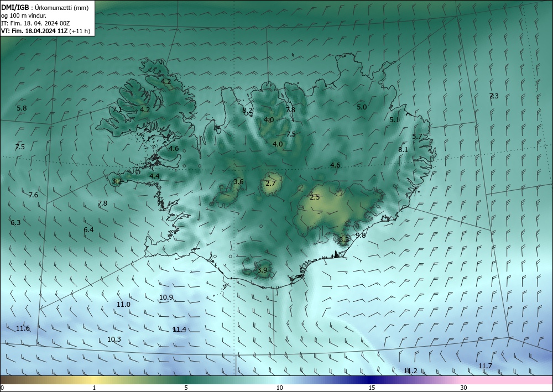Click the 7.1 value on the Westfjords

pyautogui.click(x=117, y=109)
